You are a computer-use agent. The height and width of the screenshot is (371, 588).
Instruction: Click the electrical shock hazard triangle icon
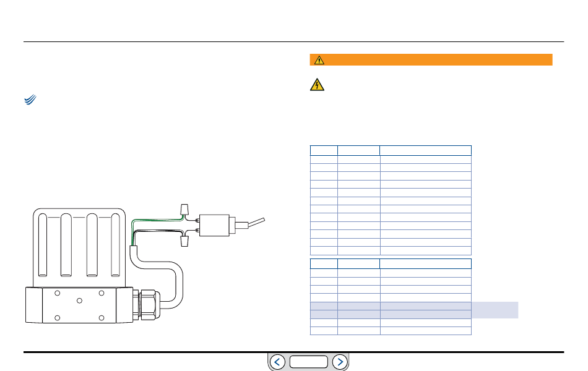pos(318,85)
